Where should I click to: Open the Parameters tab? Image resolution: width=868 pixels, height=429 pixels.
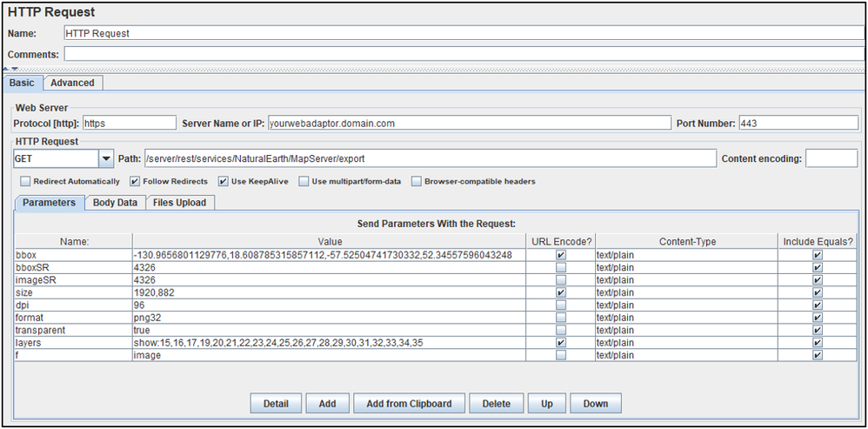[x=50, y=203]
